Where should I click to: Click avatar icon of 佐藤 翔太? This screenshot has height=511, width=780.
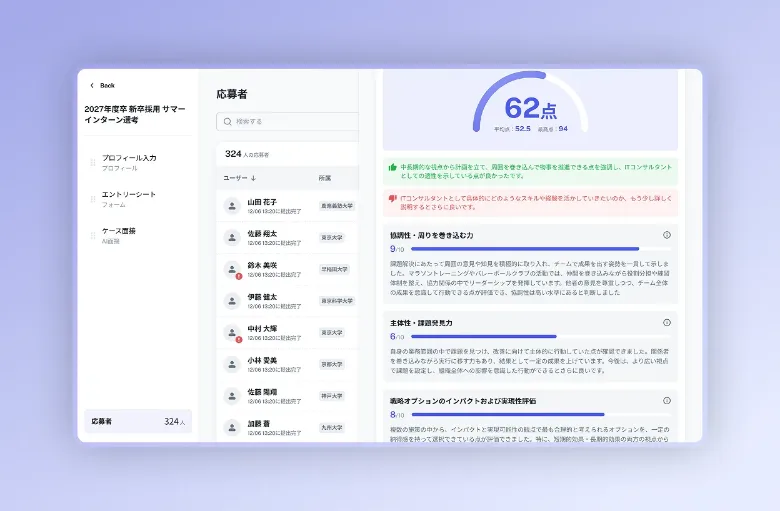click(232, 238)
